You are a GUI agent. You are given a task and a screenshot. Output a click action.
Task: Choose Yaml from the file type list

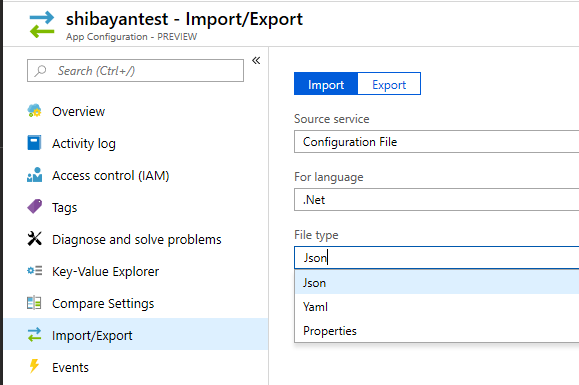click(437, 306)
